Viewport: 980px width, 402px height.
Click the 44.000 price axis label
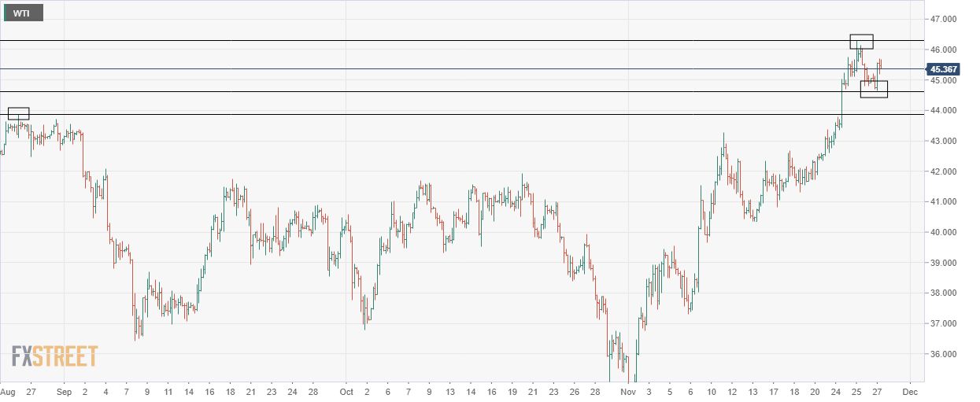[944, 111]
